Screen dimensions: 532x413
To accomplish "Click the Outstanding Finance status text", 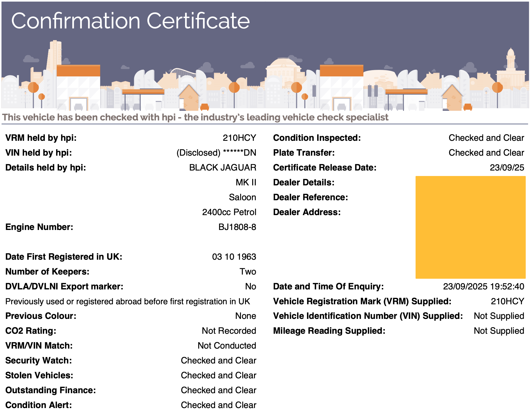I will point(218,390).
